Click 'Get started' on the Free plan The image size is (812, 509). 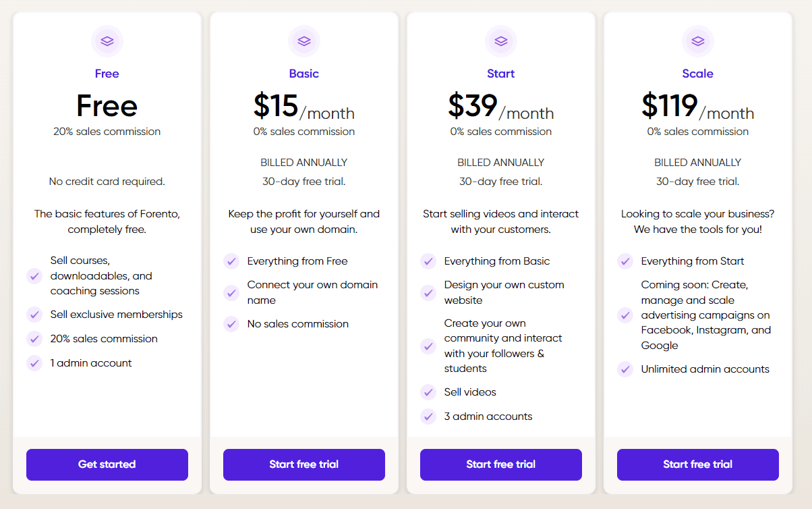click(107, 464)
